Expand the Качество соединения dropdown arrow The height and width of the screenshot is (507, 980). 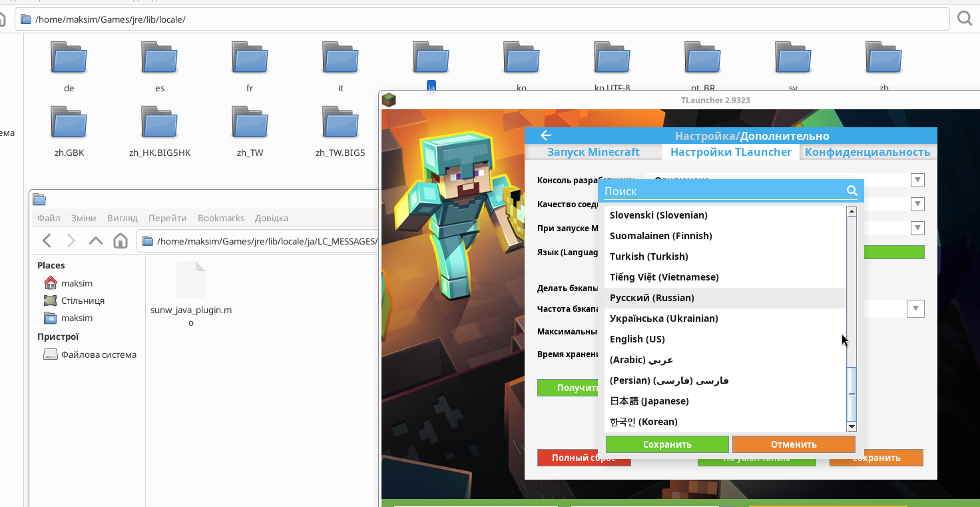(x=917, y=204)
